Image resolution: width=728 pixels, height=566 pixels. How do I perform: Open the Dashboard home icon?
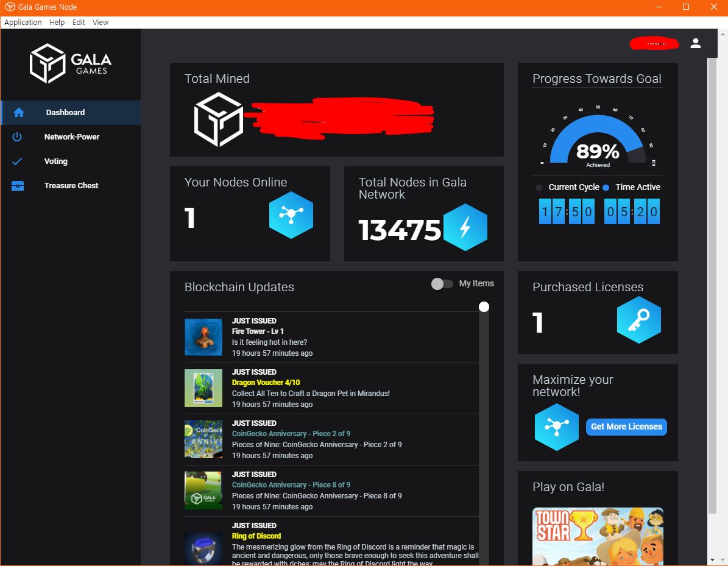coord(18,112)
